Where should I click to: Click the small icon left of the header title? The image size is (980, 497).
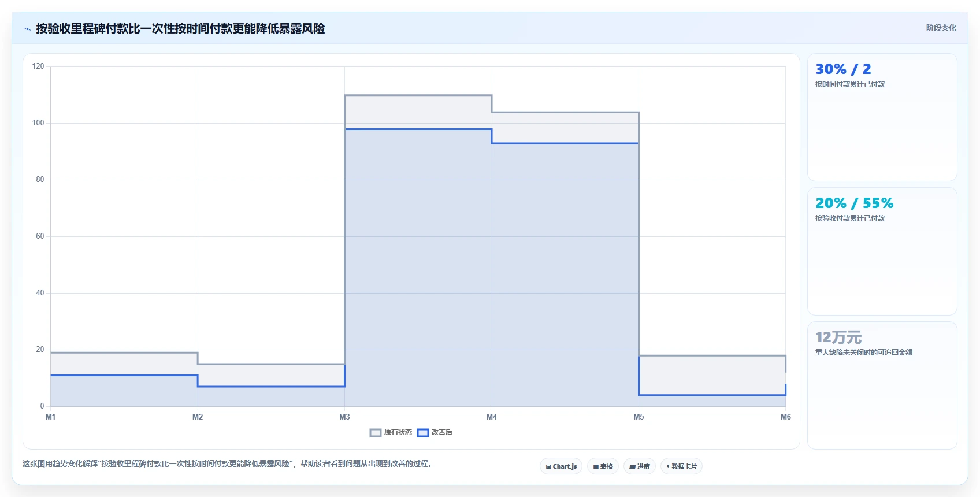[x=27, y=29]
